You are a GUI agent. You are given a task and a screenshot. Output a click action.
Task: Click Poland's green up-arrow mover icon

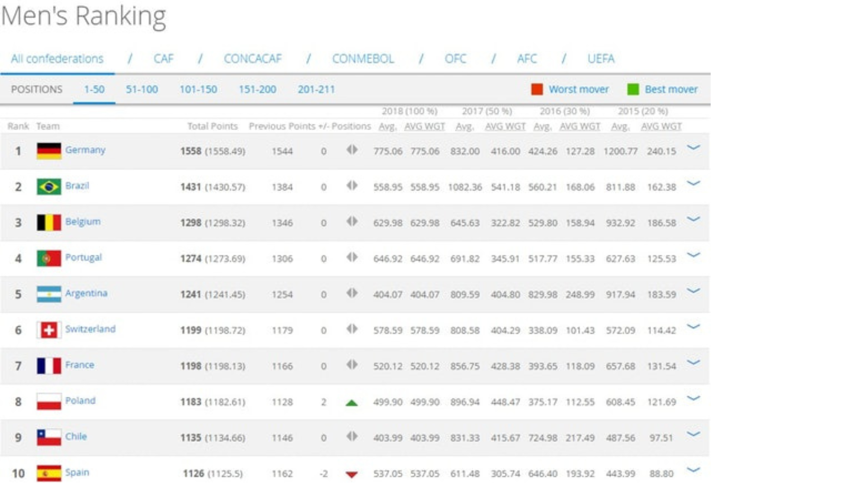click(x=352, y=403)
